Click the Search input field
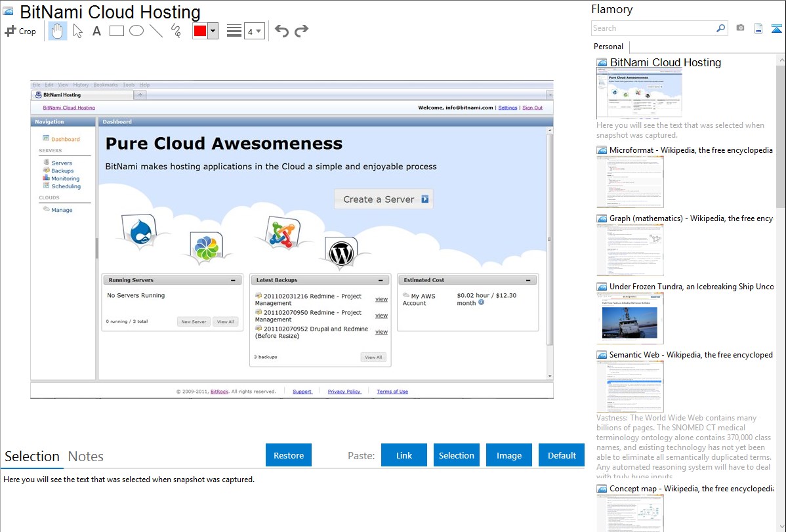786x532 pixels. tap(653, 28)
